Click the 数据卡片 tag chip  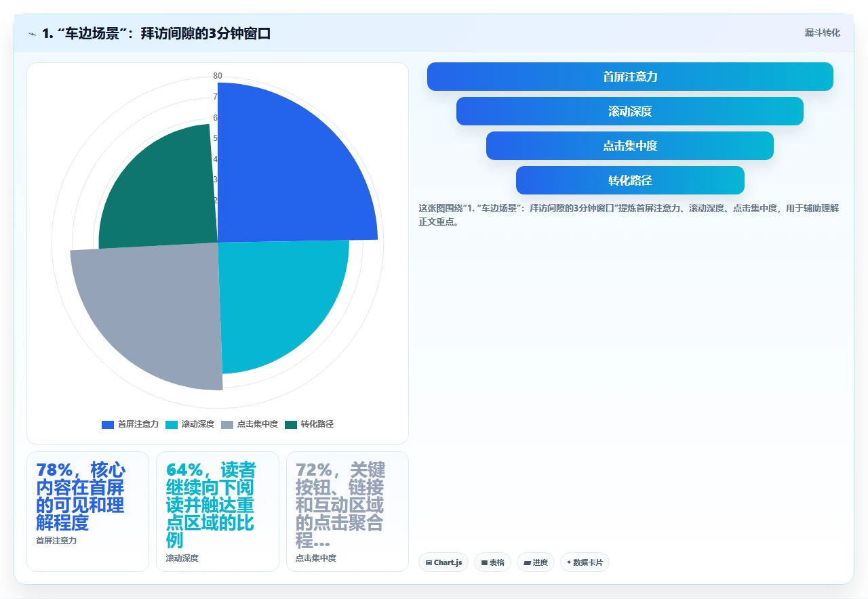tap(585, 562)
